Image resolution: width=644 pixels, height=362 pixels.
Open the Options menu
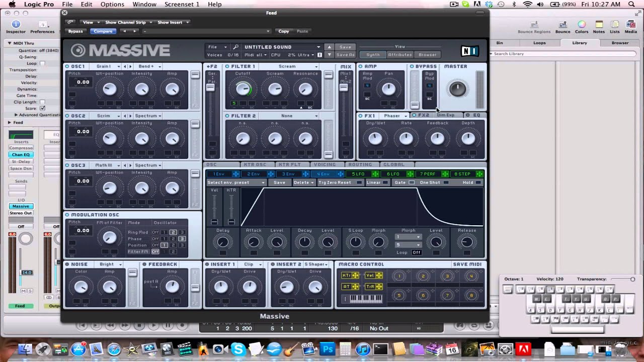pos(112,5)
